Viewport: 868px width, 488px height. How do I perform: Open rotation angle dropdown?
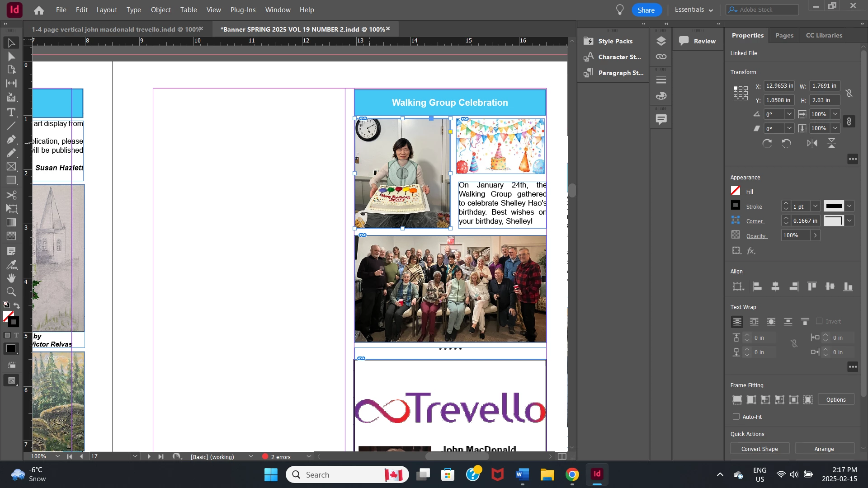[x=789, y=114]
